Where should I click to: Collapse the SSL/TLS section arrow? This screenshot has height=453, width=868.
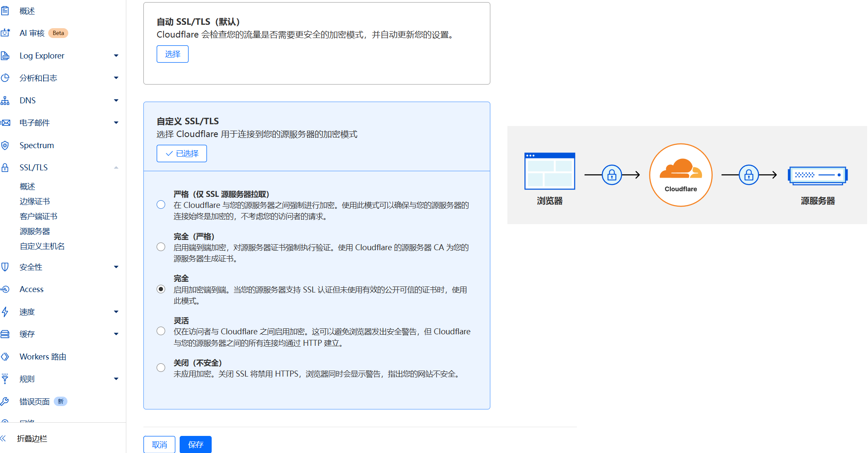116,167
